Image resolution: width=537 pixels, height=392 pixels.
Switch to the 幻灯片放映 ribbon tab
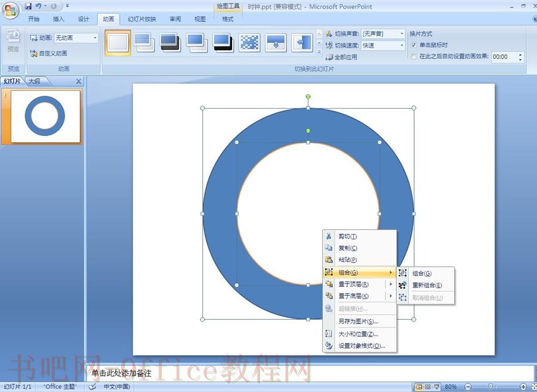142,19
